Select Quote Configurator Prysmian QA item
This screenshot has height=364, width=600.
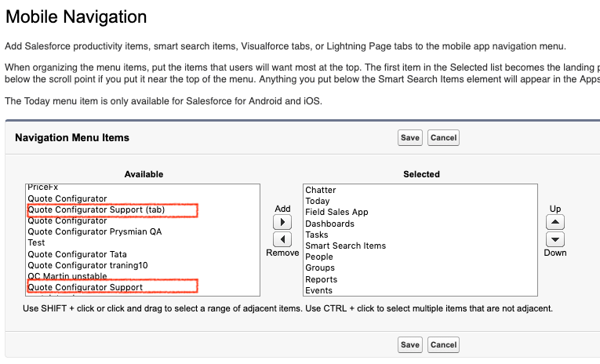coord(143,231)
